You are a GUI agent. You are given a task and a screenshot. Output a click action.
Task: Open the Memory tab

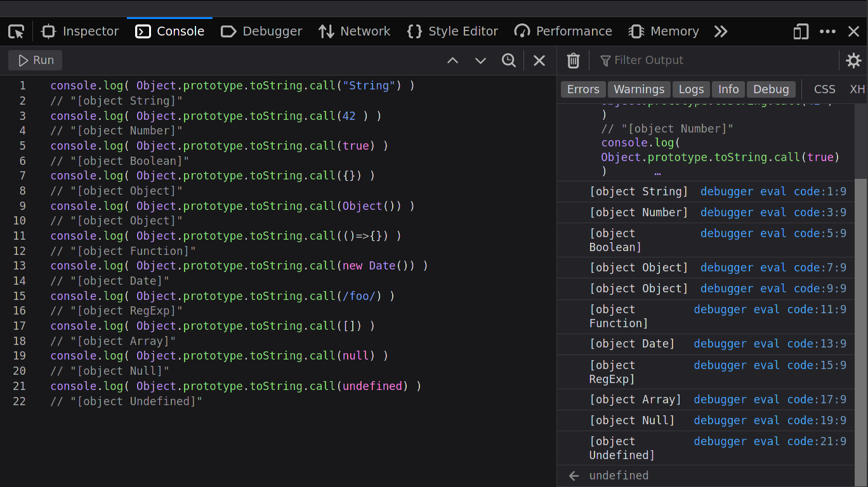(x=664, y=31)
